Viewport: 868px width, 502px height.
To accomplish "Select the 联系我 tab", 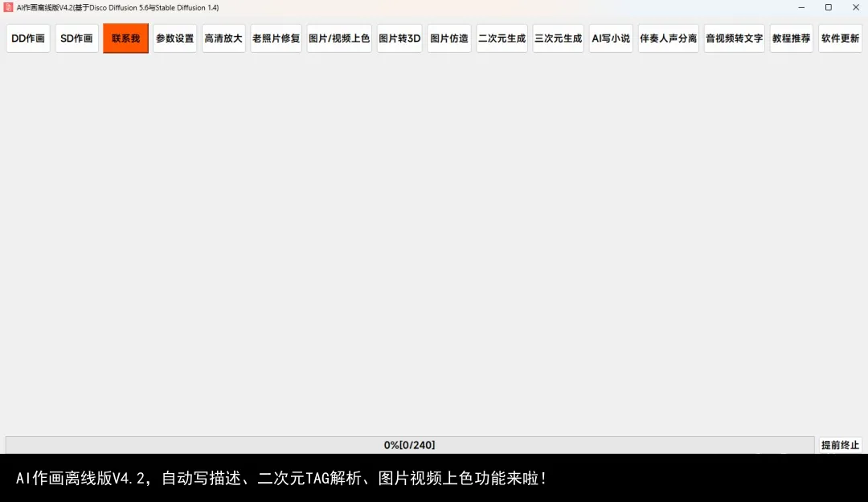I will click(125, 39).
